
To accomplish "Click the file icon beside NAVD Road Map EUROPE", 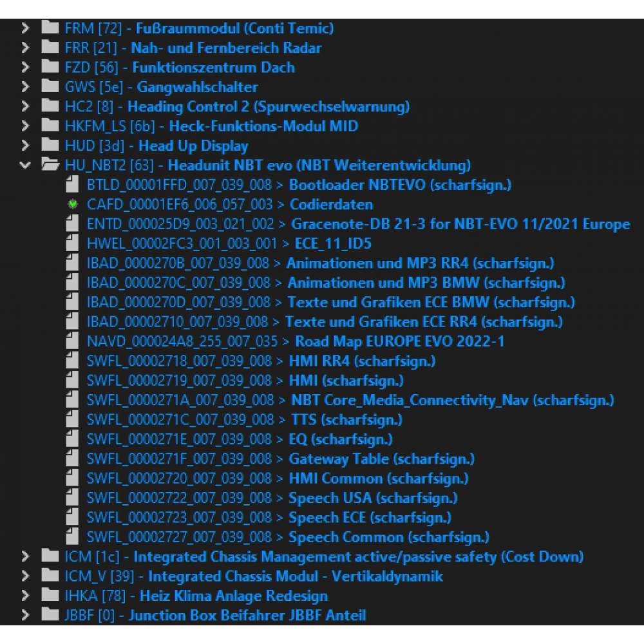I will coord(73,342).
